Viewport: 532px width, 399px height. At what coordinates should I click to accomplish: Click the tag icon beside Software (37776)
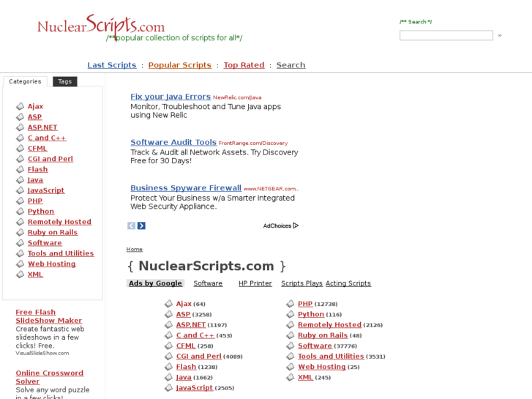coord(290,346)
